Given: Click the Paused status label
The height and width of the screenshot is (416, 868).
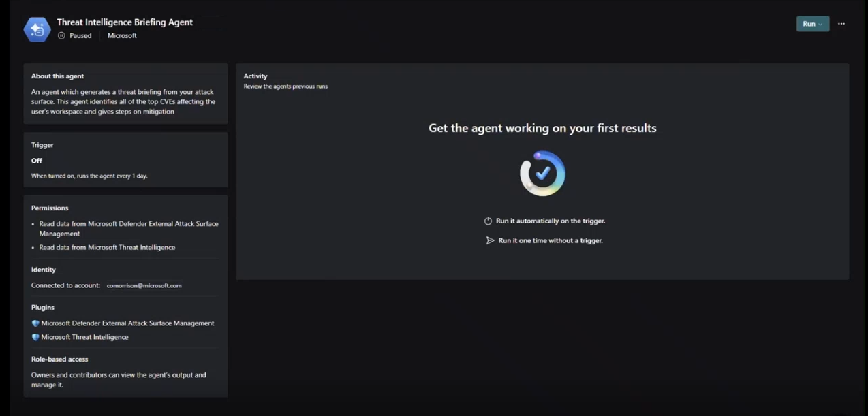Looking at the screenshot, I should (x=80, y=35).
